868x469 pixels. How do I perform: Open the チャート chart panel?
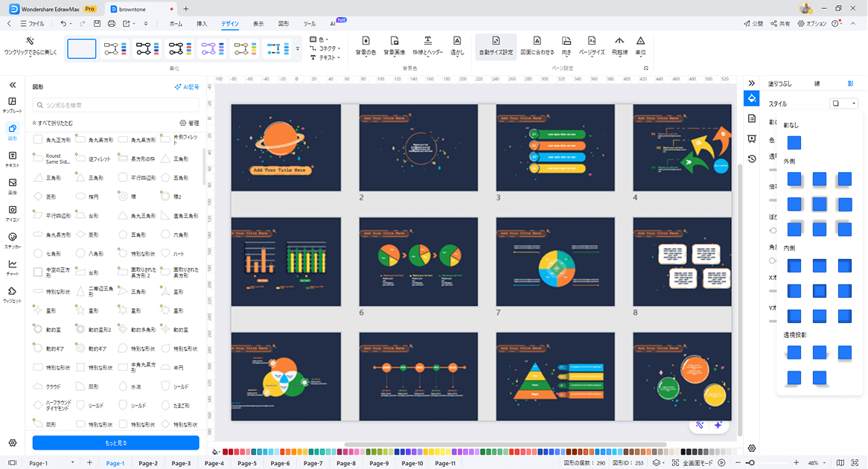tap(13, 267)
